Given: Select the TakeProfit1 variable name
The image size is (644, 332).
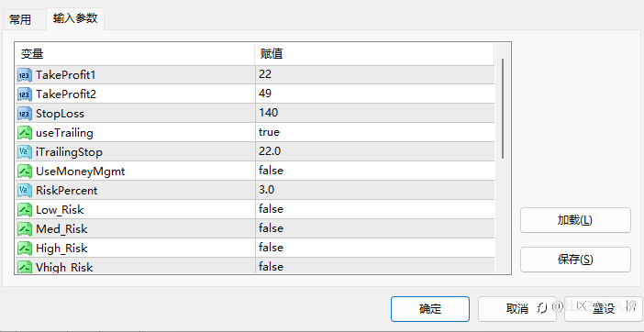Looking at the screenshot, I should click(66, 75).
